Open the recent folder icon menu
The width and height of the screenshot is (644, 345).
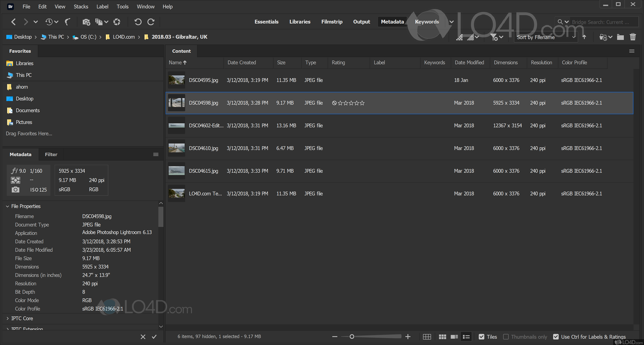(x=603, y=37)
